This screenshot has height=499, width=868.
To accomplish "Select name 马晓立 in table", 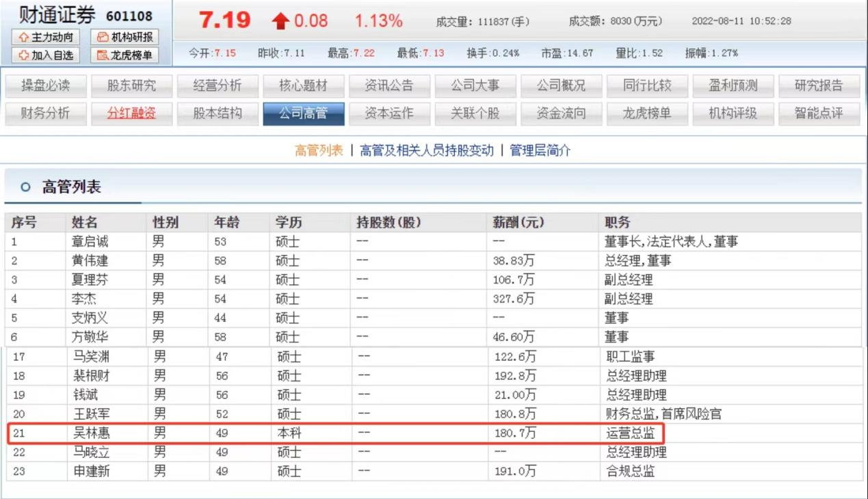I will click(x=92, y=453).
